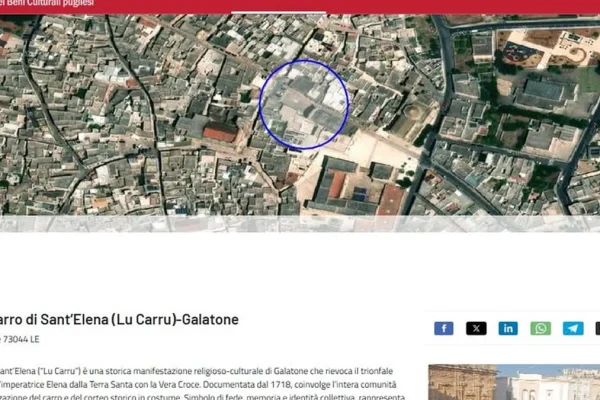Screen dimensions: 600x400
Task: Click the description line mentioning 'Documentata dal 1718'
Action: coord(198,384)
